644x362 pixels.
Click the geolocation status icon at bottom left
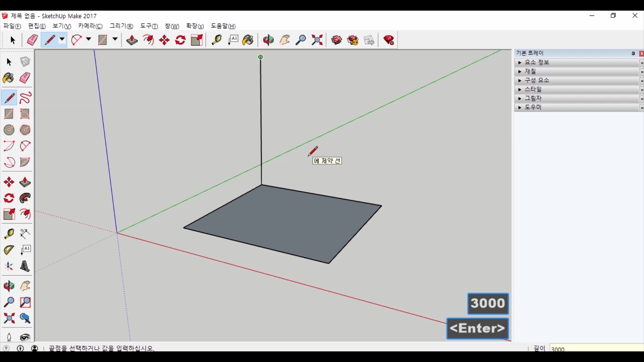point(6,348)
